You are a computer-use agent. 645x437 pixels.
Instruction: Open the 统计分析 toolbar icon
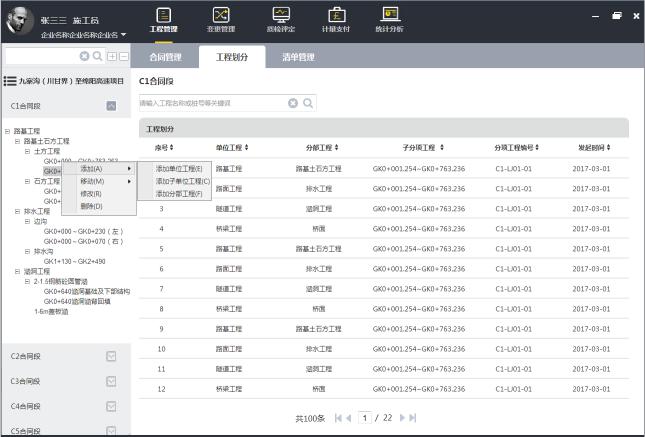[x=389, y=20]
